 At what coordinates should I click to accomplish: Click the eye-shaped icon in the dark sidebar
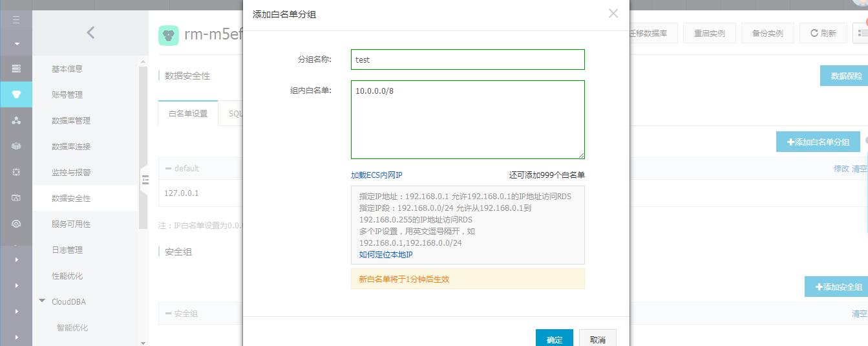[x=16, y=224]
